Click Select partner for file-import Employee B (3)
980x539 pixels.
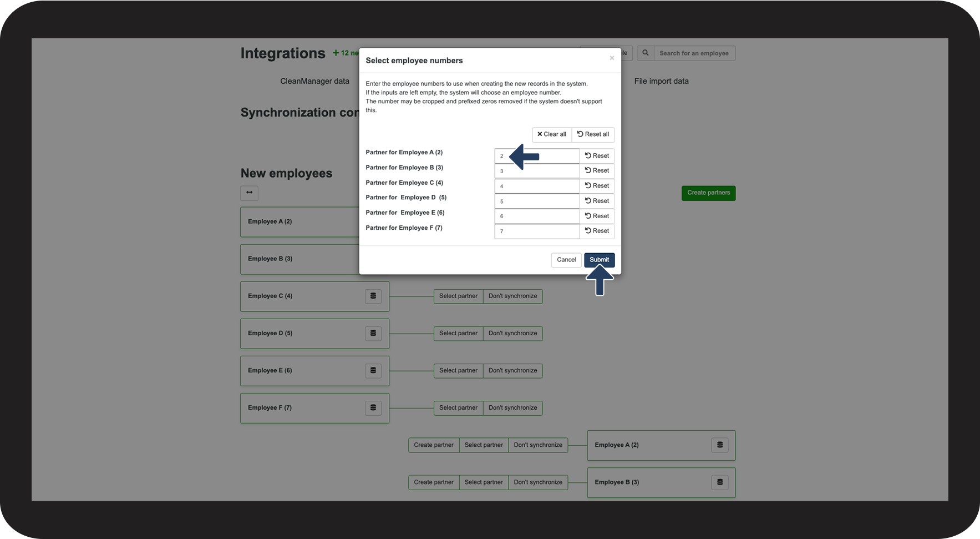484,482
